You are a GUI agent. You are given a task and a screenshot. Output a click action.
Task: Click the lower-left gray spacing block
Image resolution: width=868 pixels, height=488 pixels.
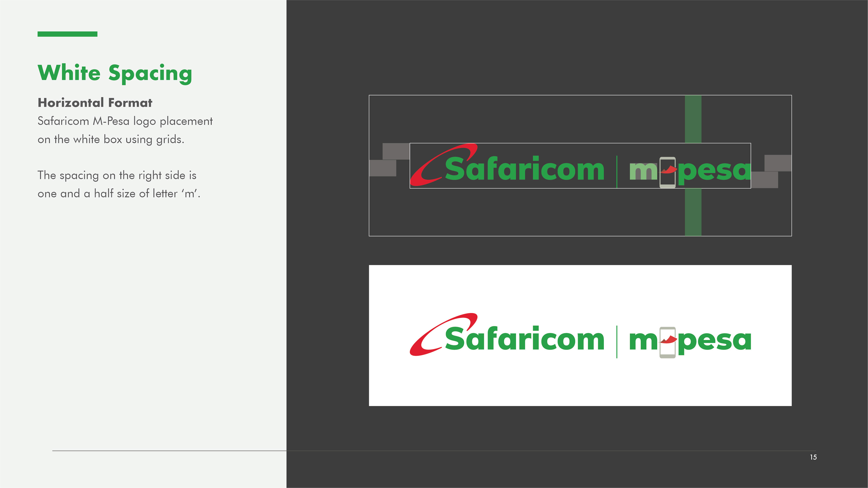pos(383,168)
